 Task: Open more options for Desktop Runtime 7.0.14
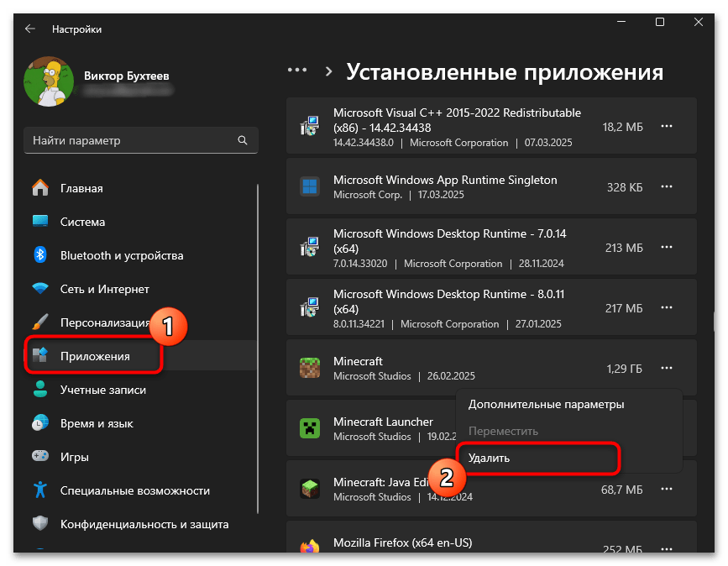point(666,247)
